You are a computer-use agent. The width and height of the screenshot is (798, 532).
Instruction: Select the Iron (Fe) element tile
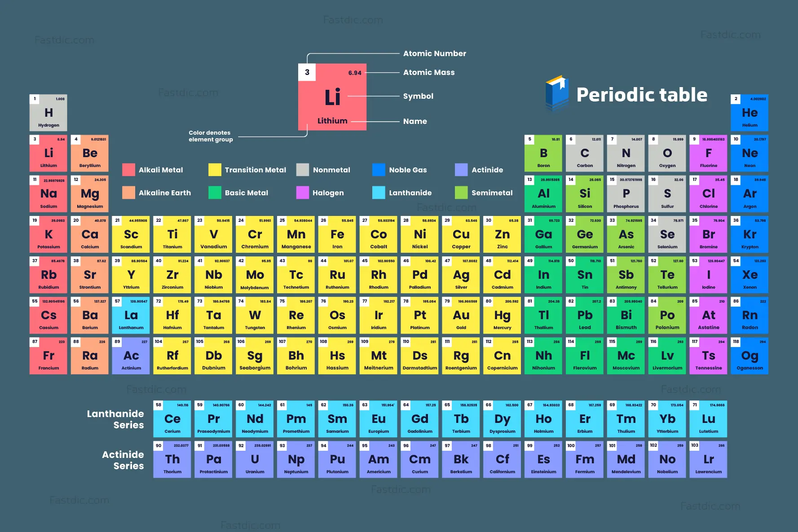click(337, 235)
